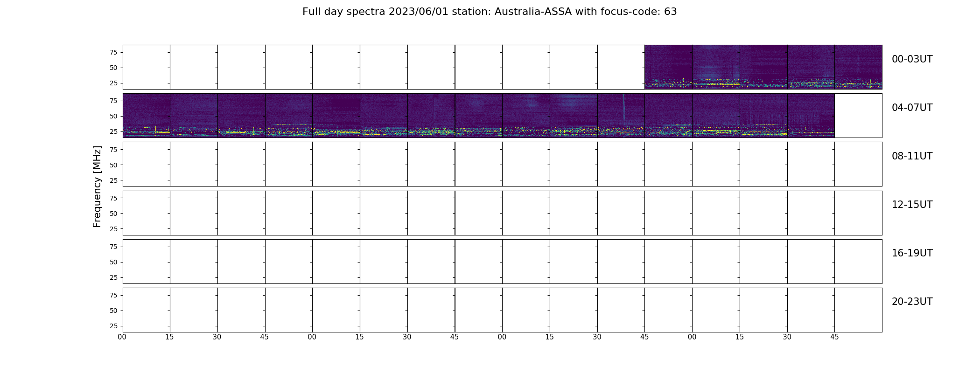Click the 50 tick label of the 20-23UT row

point(113,311)
